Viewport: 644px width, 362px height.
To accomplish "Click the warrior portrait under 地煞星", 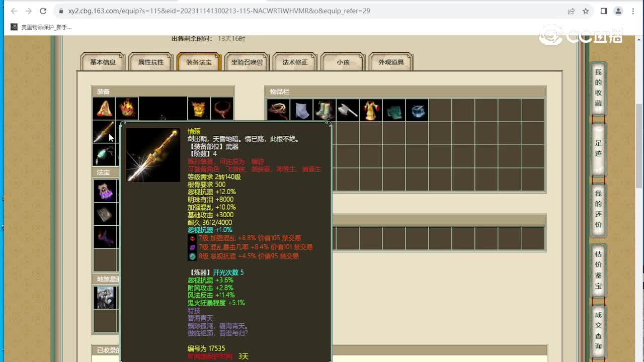I will [x=105, y=297].
